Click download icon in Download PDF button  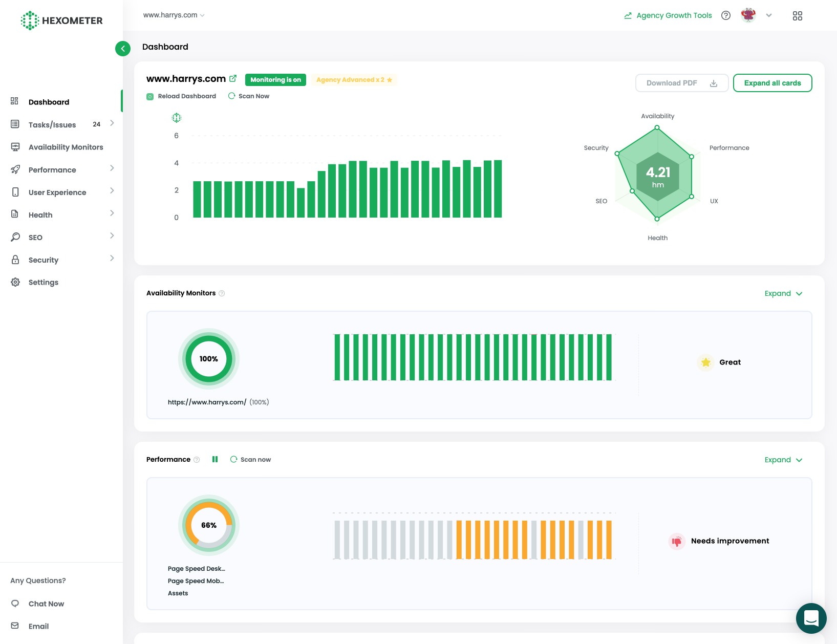[x=714, y=83]
